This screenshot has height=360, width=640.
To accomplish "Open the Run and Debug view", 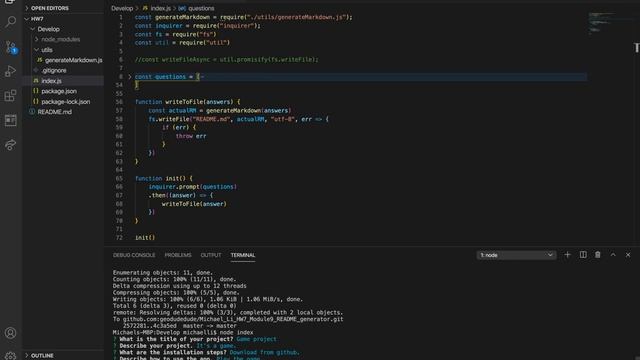I will [x=11, y=71].
